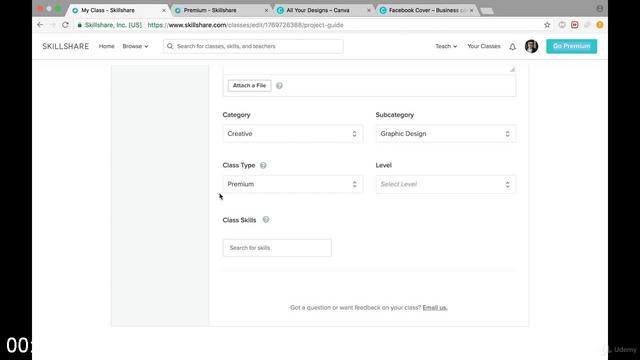Screen dimensions: 640x360
Task: Click the Class Type help icon
Action: 263,165
